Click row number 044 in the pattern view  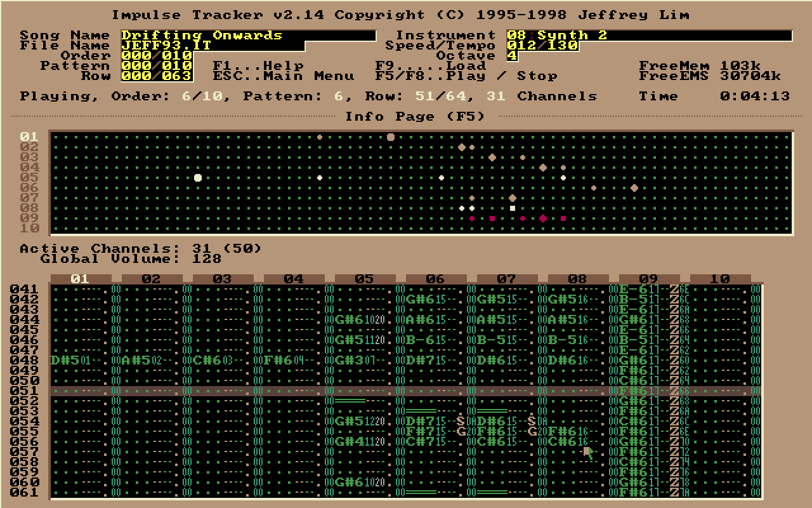[x=25, y=320]
